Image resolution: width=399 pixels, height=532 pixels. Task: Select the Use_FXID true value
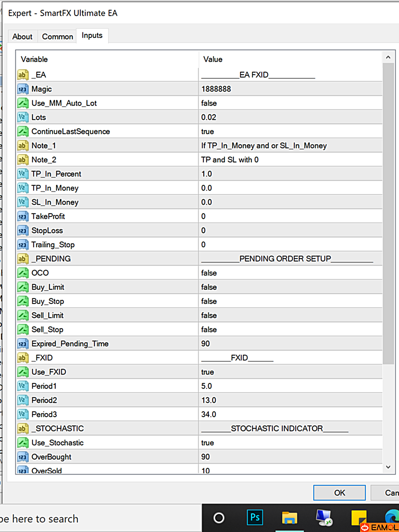[208, 372]
